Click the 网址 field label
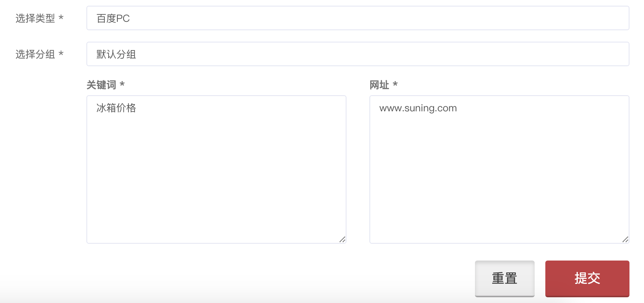 384,85
